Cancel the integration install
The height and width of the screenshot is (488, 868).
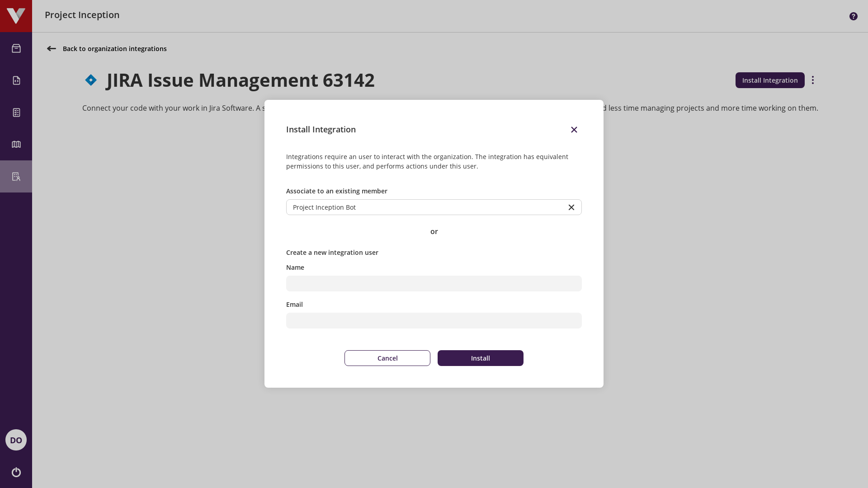pos(387,358)
